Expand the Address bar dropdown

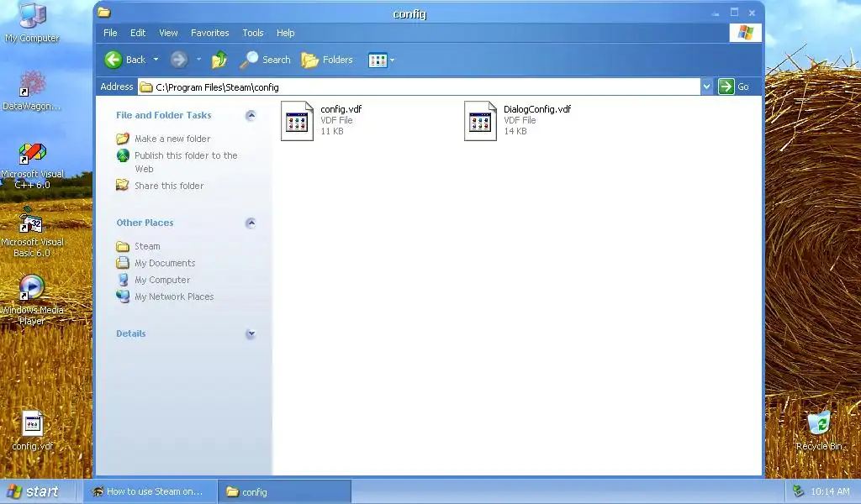706,87
